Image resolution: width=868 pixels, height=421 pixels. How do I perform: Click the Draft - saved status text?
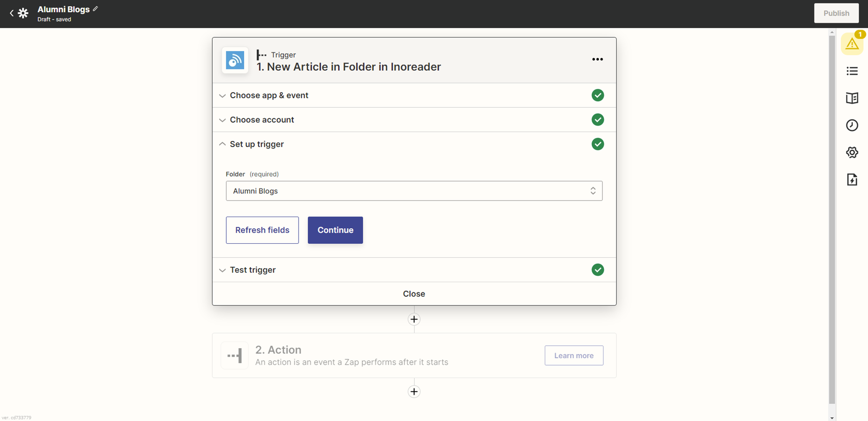point(54,19)
